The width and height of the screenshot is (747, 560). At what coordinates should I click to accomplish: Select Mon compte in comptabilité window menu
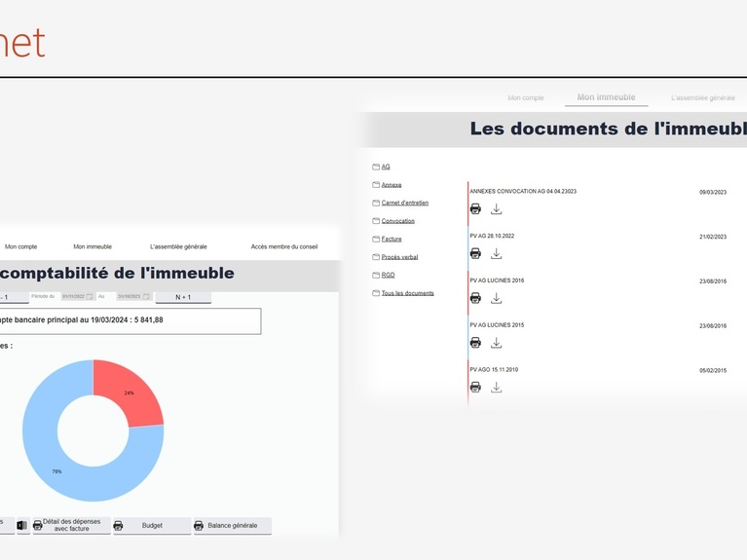tap(20, 246)
